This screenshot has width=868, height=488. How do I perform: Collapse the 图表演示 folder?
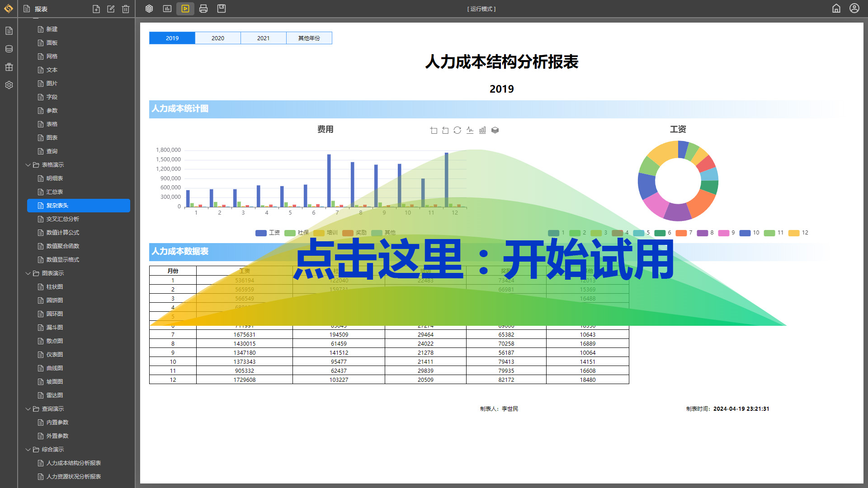pos(28,273)
